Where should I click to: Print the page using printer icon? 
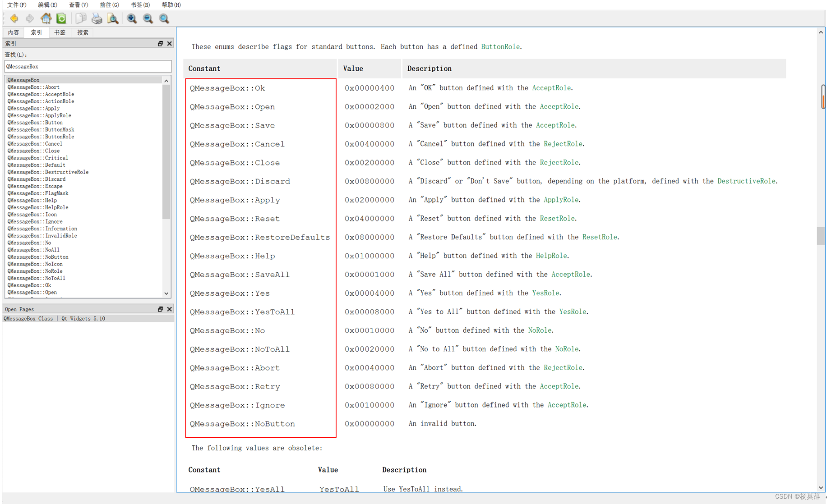click(x=97, y=18)
